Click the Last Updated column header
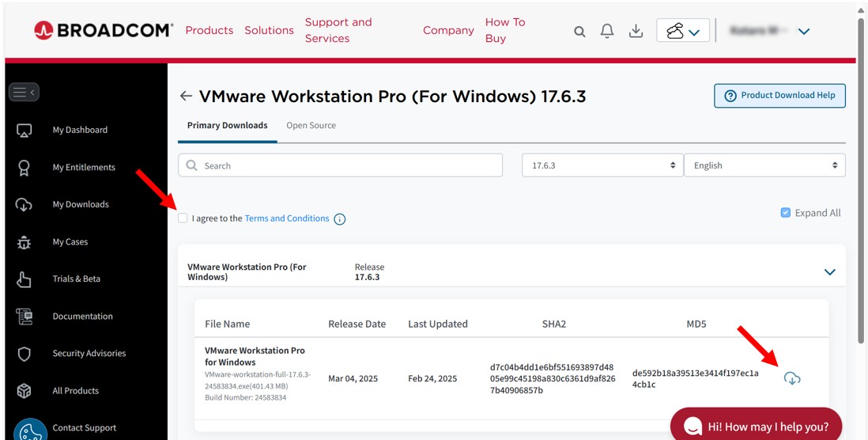The width and height of the screenshot is (868, 440). (438, 324)
